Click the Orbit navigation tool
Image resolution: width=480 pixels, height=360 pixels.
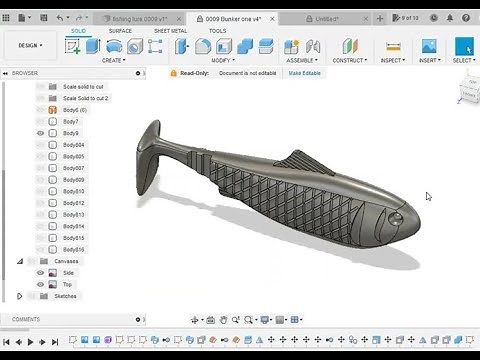point(194,320)
